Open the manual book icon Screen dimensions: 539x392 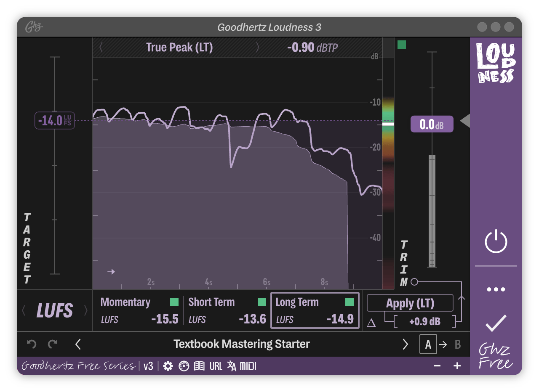pyautogui.click(x=199, y=366)
